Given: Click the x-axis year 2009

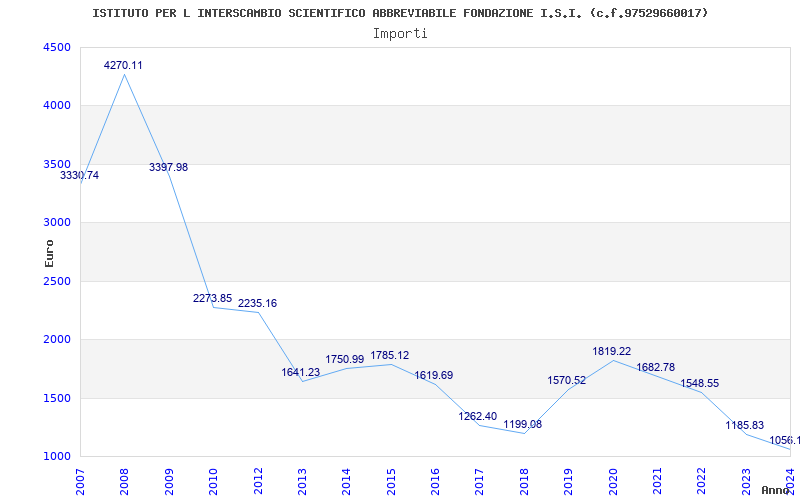Looking at the screenshot, I should (x=169, y=482).
